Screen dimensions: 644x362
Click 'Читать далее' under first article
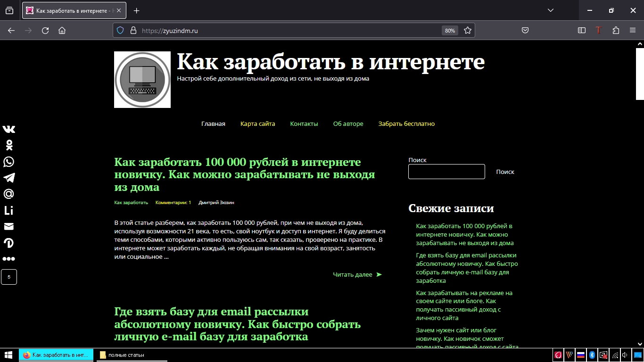tap(357, 274)
